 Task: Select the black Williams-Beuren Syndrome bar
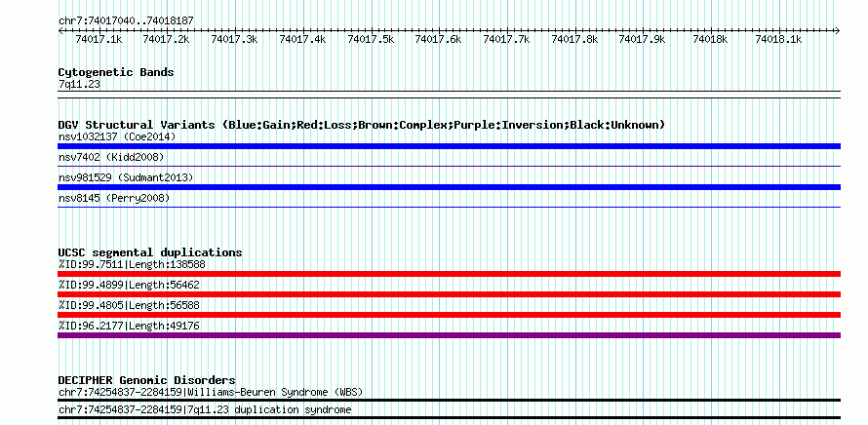(449, 400)
